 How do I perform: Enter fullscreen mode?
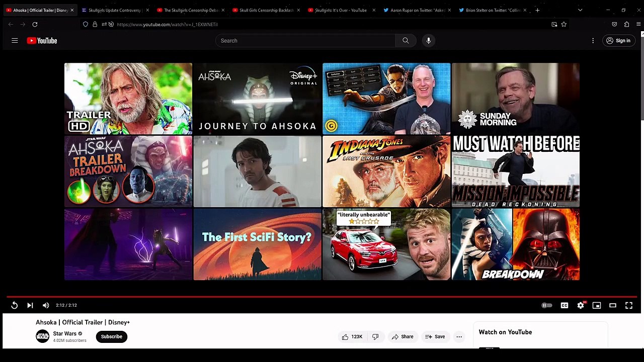click(x=629, y=305)
